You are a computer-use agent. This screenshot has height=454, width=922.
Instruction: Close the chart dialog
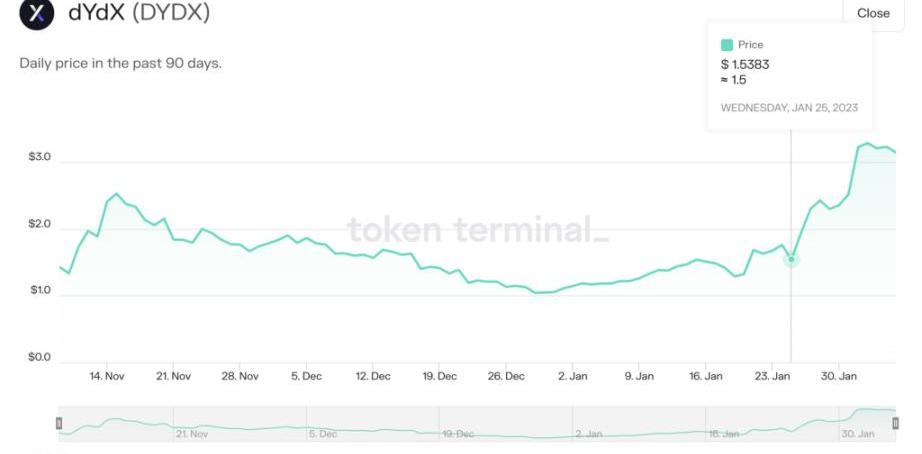[x=872, y=13]
